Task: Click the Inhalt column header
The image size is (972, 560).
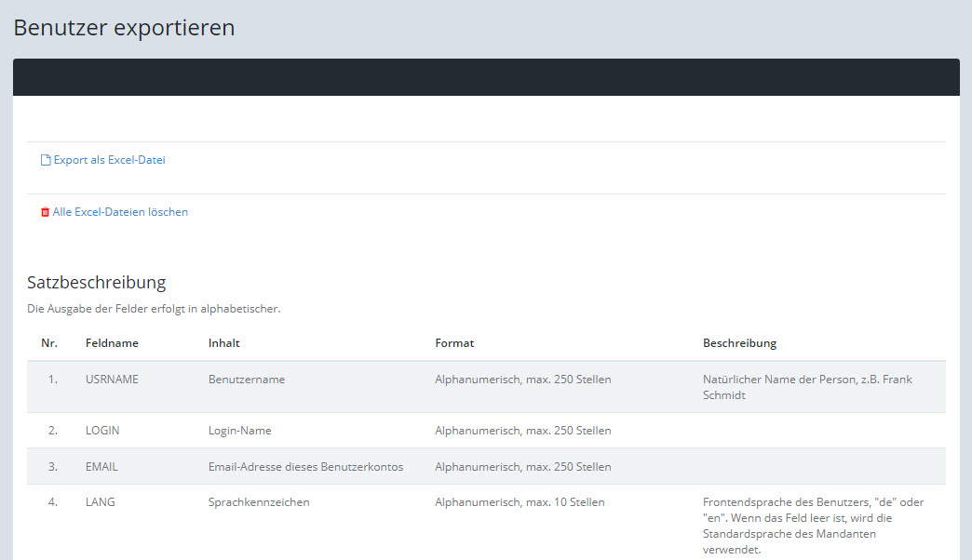Action: click(223, 343)
